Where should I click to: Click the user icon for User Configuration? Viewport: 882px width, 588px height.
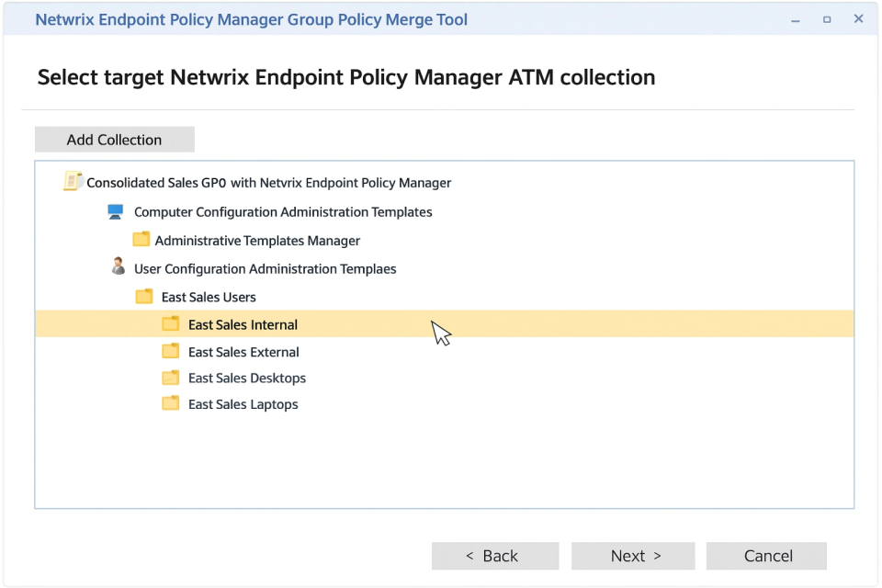point(118,267)
